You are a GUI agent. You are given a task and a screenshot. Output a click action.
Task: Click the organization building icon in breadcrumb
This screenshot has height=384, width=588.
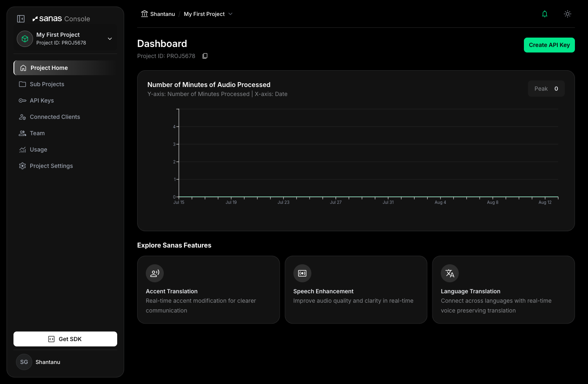click(145, 14)
